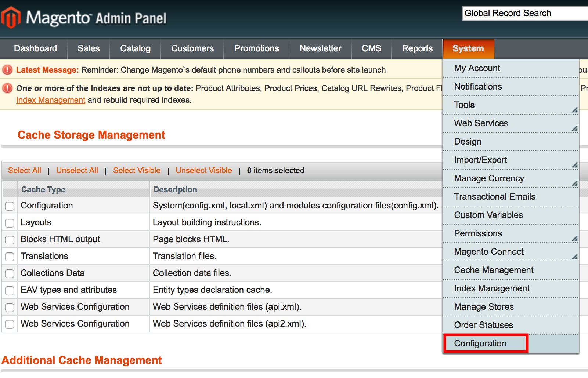Viewport: 588px width, 378px height.
Task: Open the Configuration menu item
Action: click(480, 344)
